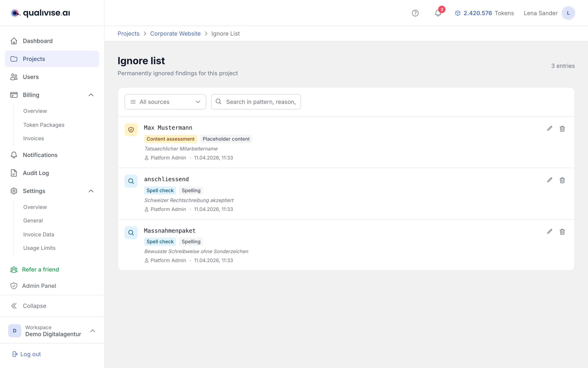Click the Content assessment tag
Screen dimensions: 588x368
[x=170, y=139]
